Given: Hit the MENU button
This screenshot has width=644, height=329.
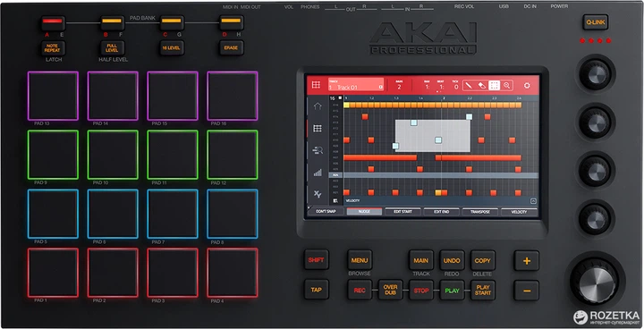Looking at the screenshot, I should coord(360,260).
